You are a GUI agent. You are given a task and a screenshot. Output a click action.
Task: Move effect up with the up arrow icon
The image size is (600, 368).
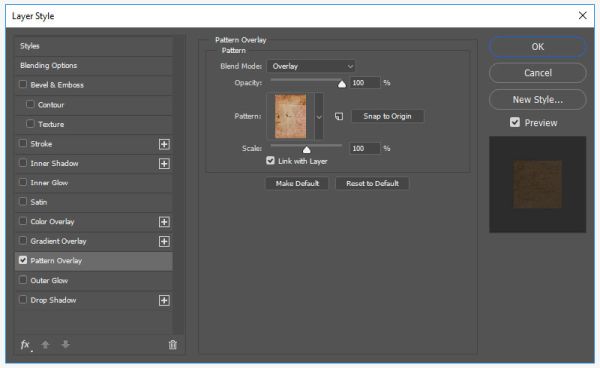[46, 345]
